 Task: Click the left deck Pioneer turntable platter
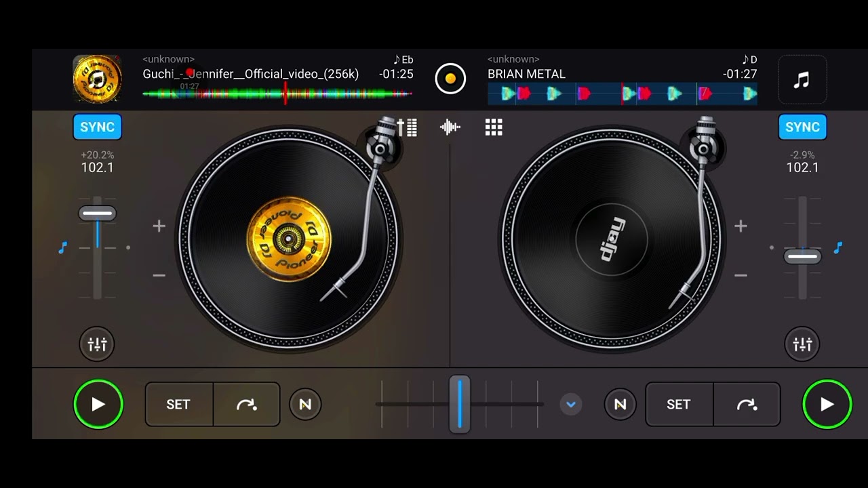(x=289, y=239)
